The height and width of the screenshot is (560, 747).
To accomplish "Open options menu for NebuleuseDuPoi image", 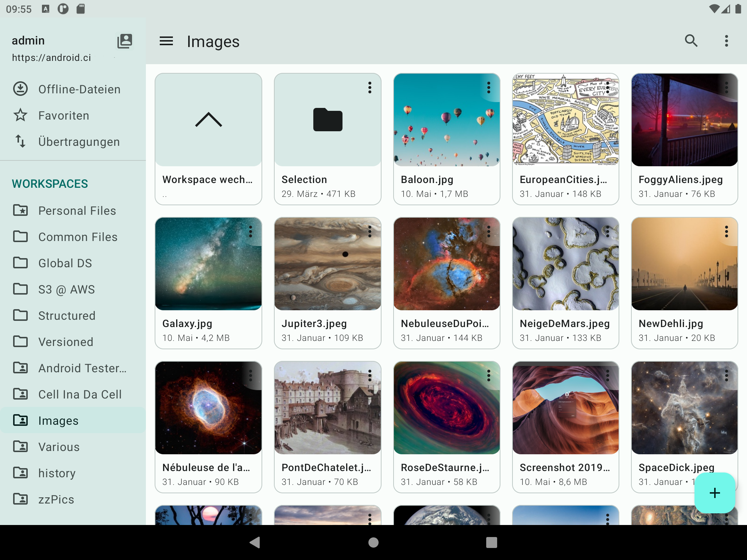I will tap(489, 232).
